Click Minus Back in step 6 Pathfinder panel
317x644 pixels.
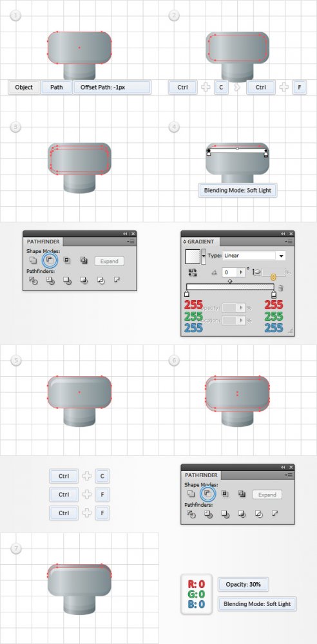[275, 513]
